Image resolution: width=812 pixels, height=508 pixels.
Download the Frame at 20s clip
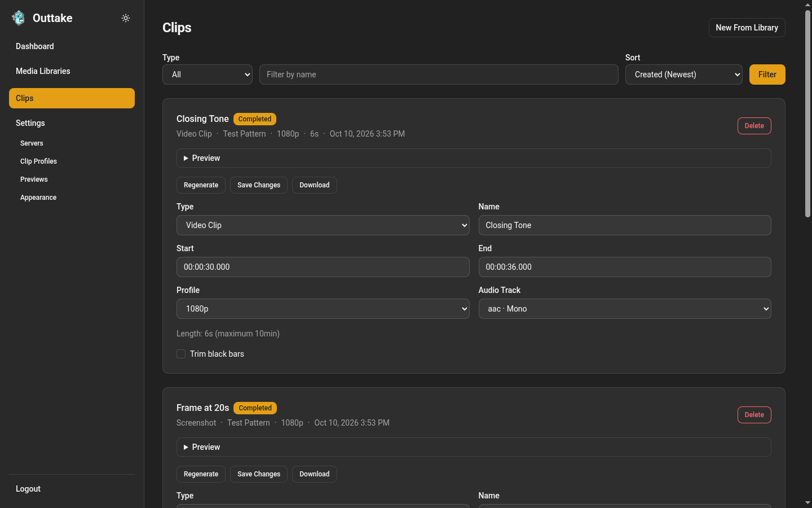[x=315, y=474]
